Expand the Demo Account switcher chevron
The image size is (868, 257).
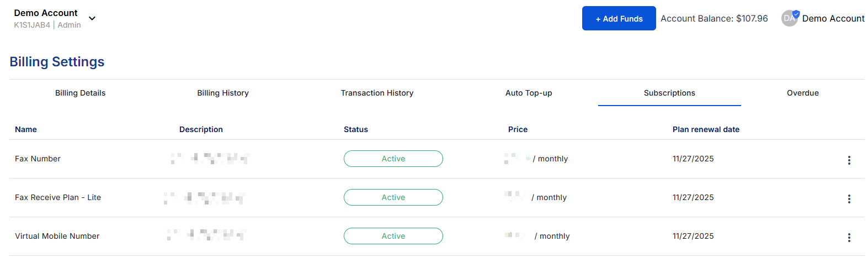coord(92,18)
